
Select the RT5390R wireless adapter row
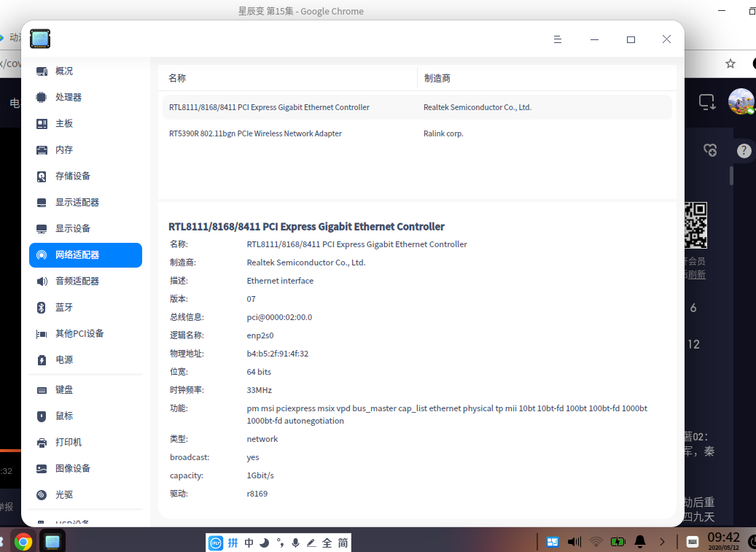coord(417,133)
